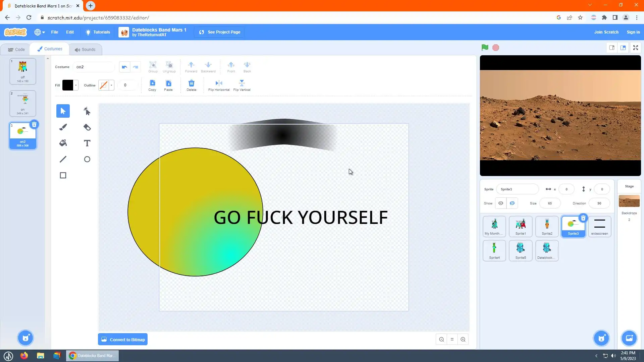This screenshot has height=362, width=644.
Task: Delete selection with trash icon
Action: coord(191,83)
